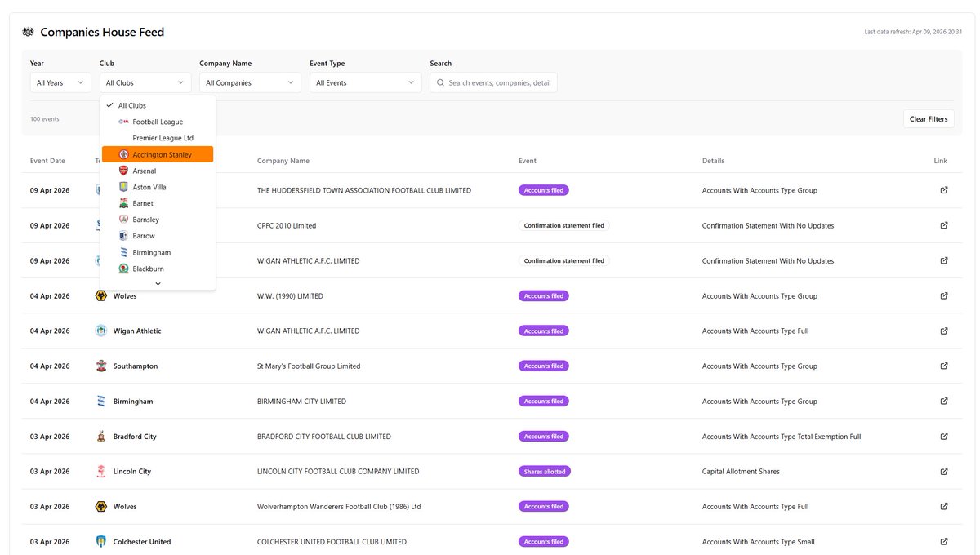Select Blackburn from club options
The width and height of the screenshot is (980, 555).
[x=158, y=269]
